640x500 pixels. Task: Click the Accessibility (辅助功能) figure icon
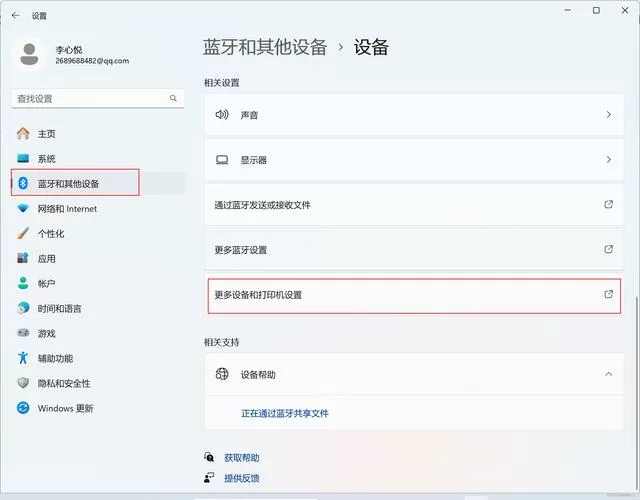coord(23,358)
